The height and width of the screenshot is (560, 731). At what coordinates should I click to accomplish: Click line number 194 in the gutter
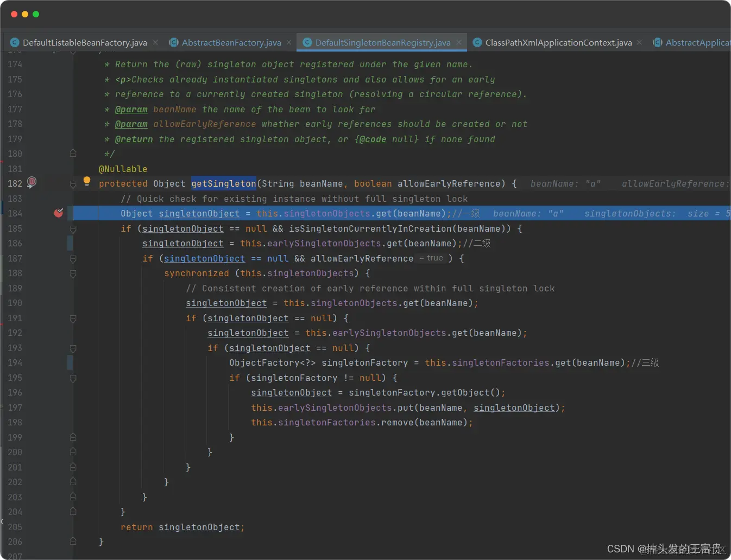[15, 362]
